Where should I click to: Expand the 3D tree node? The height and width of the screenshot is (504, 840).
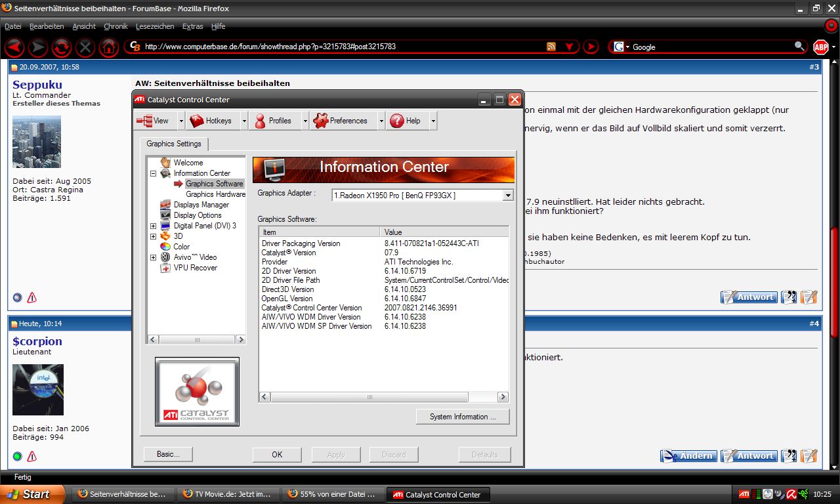(x=153, y=236)
